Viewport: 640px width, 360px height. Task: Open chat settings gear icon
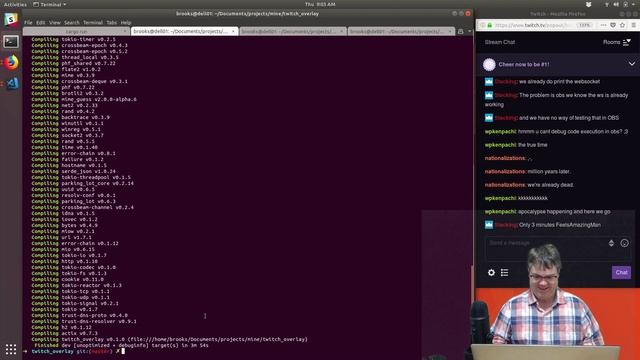tap(491, 272)
